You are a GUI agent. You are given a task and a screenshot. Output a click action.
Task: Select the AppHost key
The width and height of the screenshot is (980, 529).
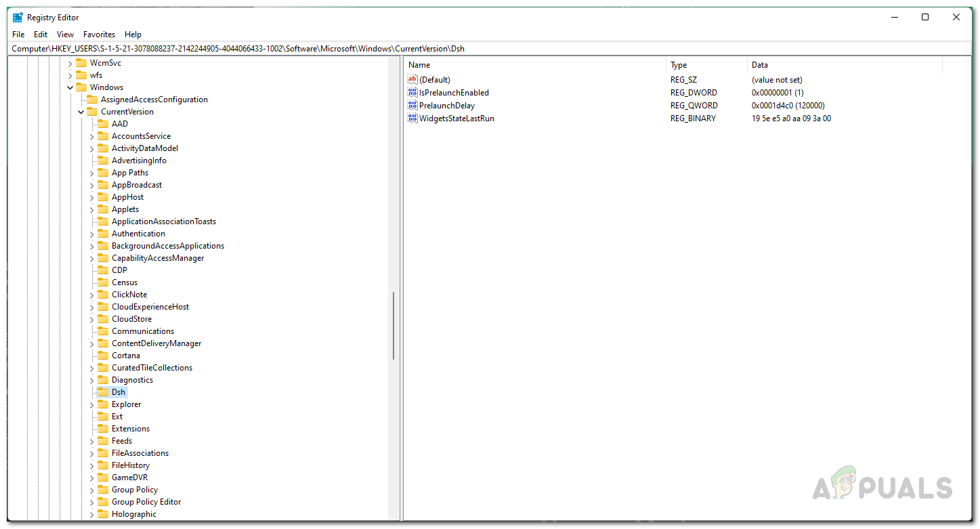point(128,197)
